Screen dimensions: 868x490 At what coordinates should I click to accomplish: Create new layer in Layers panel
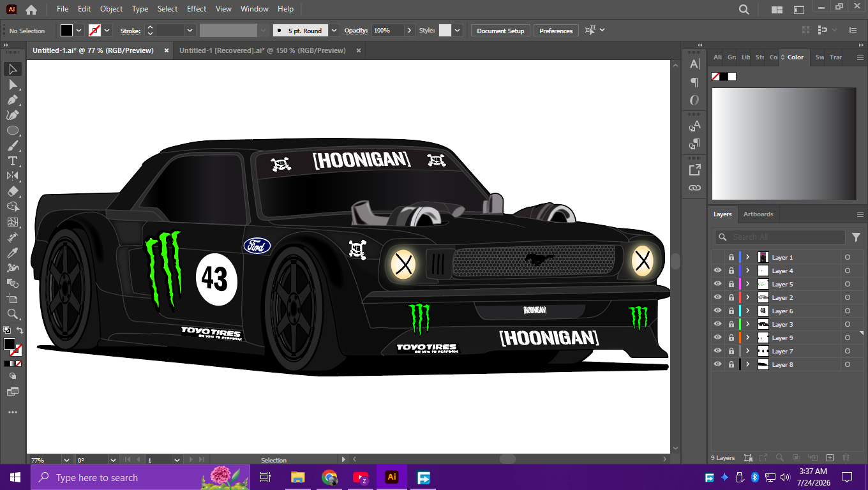(830, 457)
